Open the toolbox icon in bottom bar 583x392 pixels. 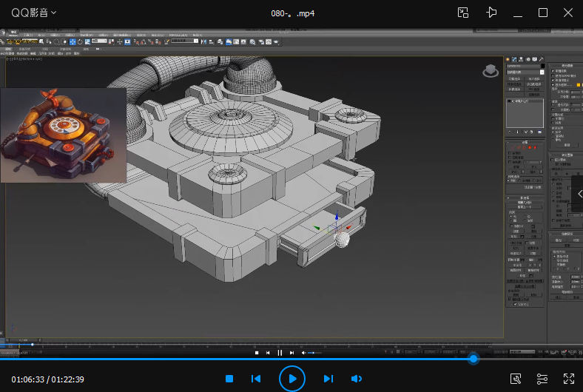click(516, 379)
